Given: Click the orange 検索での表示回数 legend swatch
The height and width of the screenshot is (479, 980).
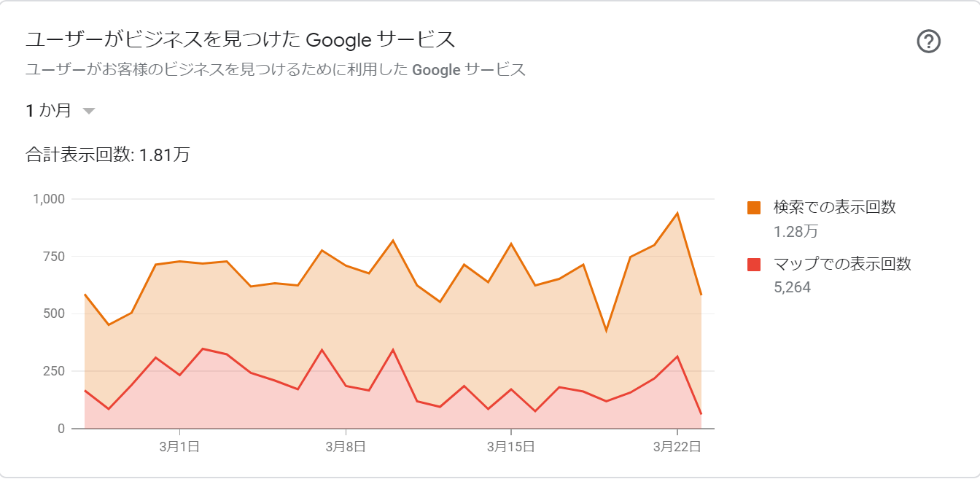Looking at the screenshot, I should click(x=754, y=208).
